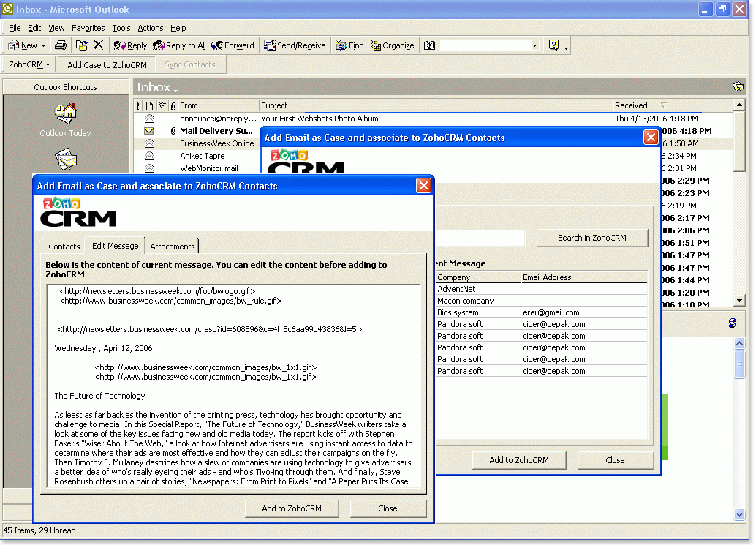The width and height of the screenshot is (756, 545).
Task: Open Outlook Today shortcut icon
Action: [65, 114]
